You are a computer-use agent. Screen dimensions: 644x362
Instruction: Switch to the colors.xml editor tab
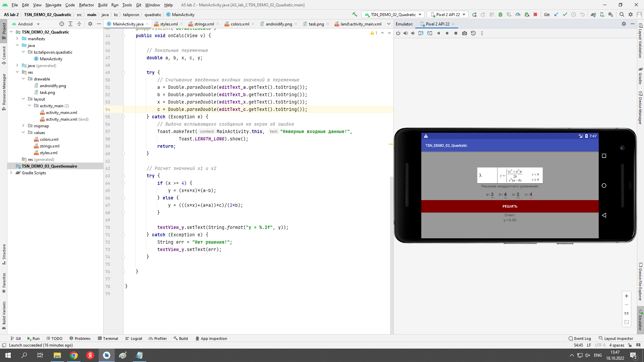[x=240, y=24]
